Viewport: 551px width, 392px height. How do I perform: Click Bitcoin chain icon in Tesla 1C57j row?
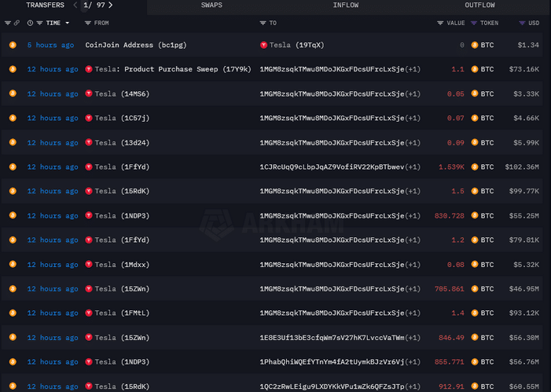pyautogui.click(x=13, y=118)
